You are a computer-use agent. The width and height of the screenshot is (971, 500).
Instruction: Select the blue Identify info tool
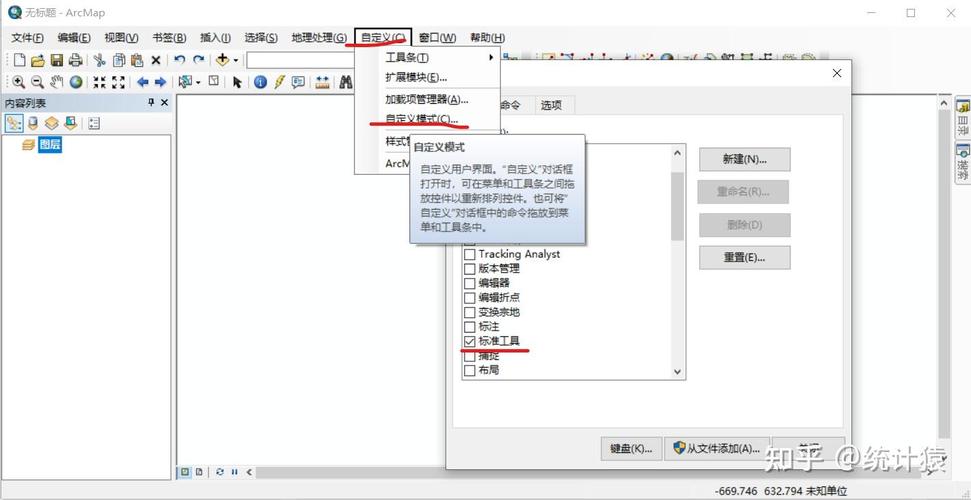pyautogui.click(x=260, y=82)
